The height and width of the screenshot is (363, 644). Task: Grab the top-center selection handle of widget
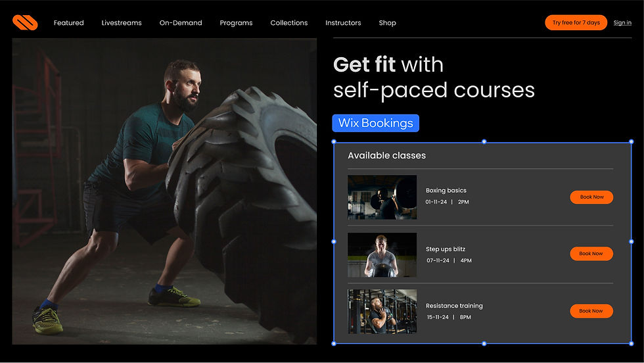click(484, 141)
